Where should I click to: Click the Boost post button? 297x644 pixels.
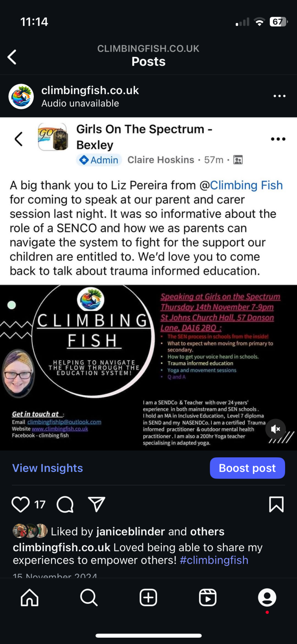point(247,468)
